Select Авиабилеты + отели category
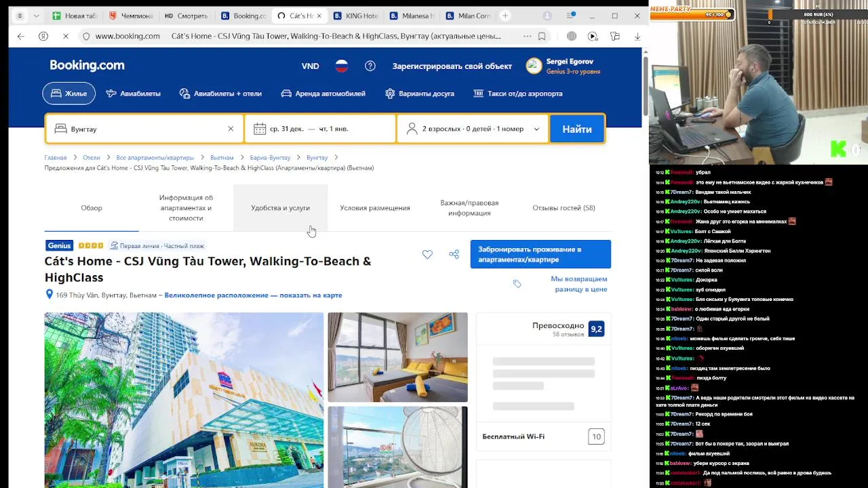The height and width of the screenshot is (488, 868). pos(220,94)
